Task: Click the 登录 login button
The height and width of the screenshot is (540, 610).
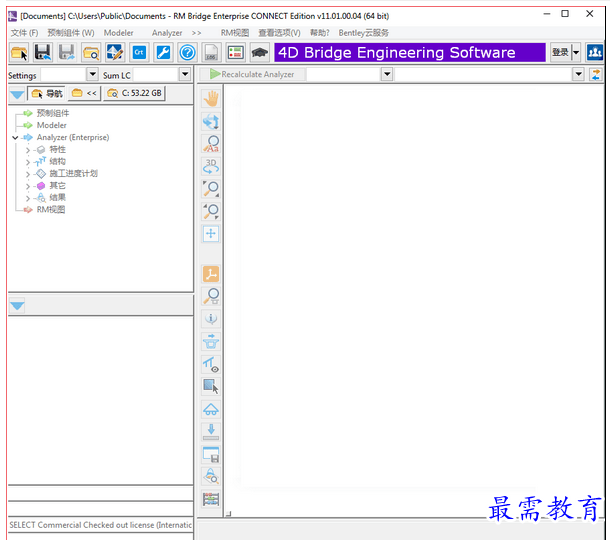Action: 561,53
